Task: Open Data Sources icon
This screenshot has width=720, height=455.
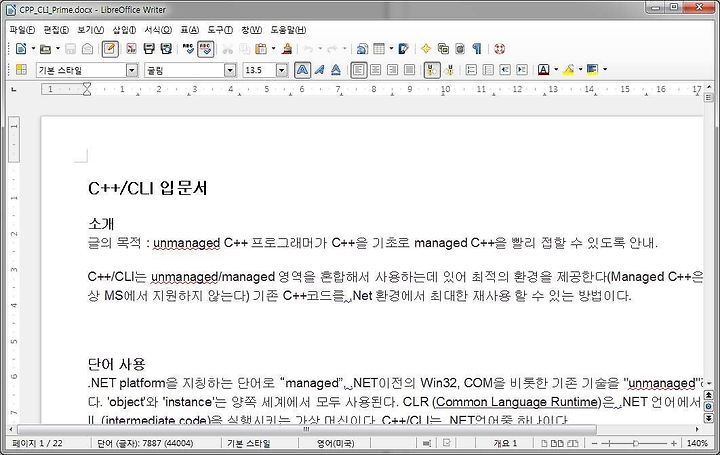Action: [x=460, y=49]
